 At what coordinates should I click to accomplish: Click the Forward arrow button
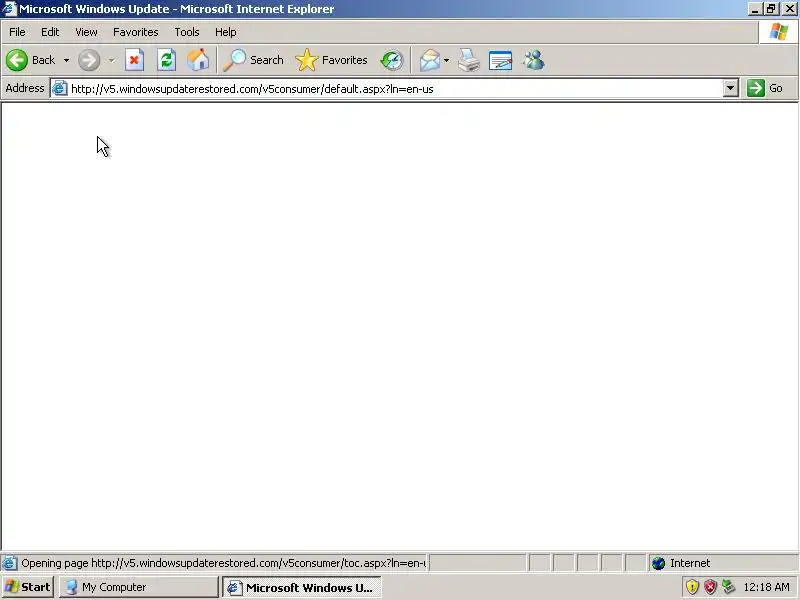(89, 60)
